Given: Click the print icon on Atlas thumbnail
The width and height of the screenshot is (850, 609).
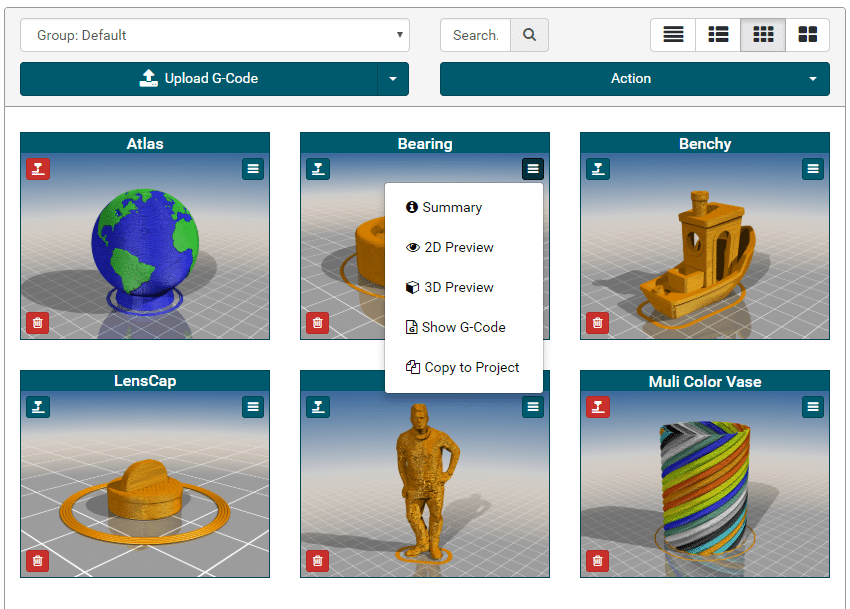Looking at the screenshot, I should tap(38, 169).
